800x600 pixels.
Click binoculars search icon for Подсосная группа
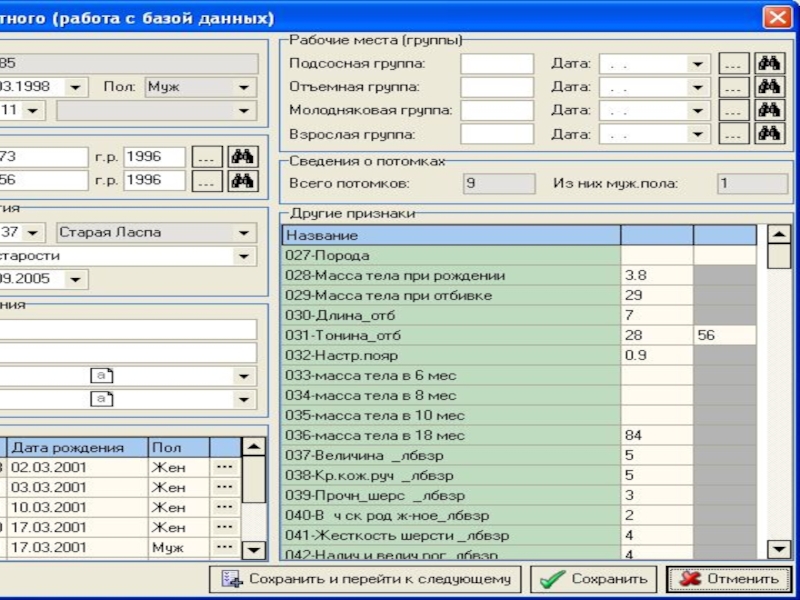point(768,63)
